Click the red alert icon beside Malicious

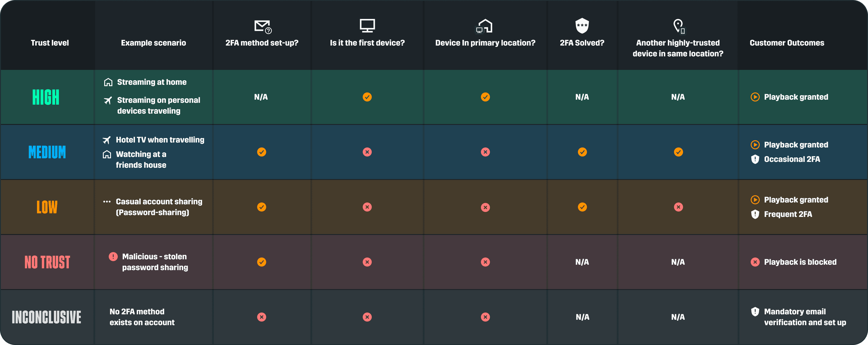point(113,257)
